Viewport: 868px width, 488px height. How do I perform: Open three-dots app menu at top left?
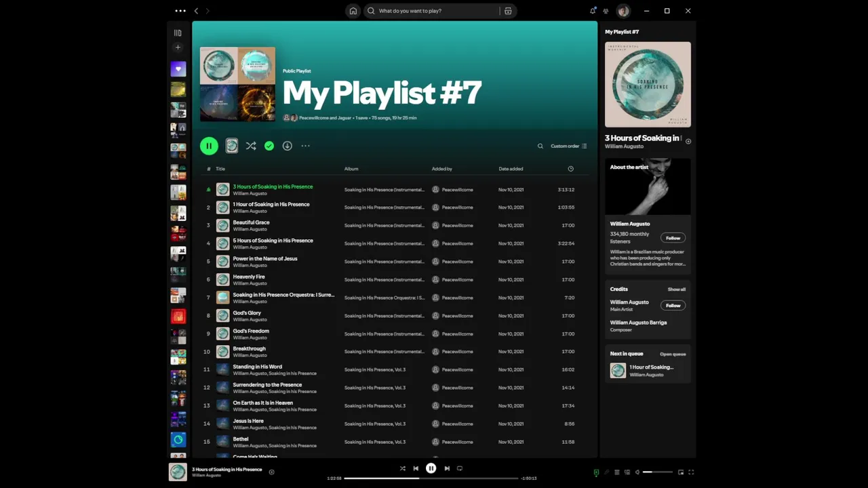point(180,11)
